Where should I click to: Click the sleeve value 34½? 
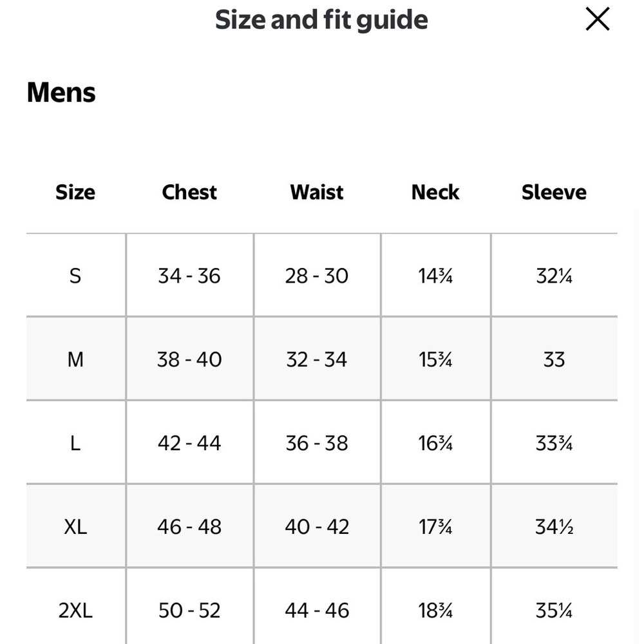(x=554, y=527)
